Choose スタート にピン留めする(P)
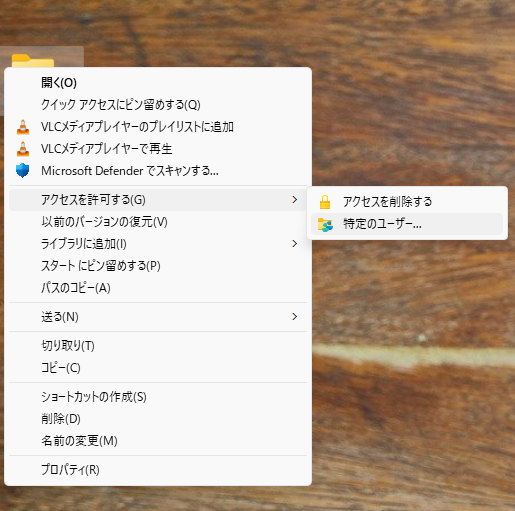The height and width of the screenshot is (511, 515). coord(158,266)
